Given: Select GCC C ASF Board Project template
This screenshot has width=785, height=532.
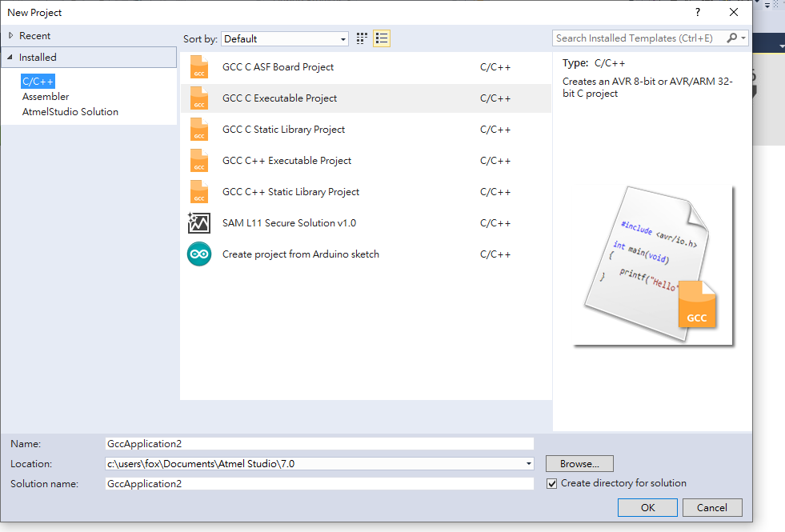Looking at the screenshot, I should click(366, 67).
